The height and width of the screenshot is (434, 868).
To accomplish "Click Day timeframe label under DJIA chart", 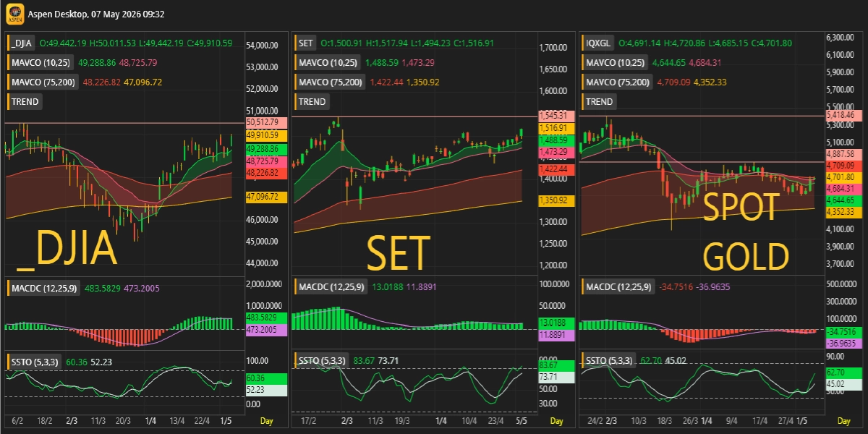I will pos(267,420).
